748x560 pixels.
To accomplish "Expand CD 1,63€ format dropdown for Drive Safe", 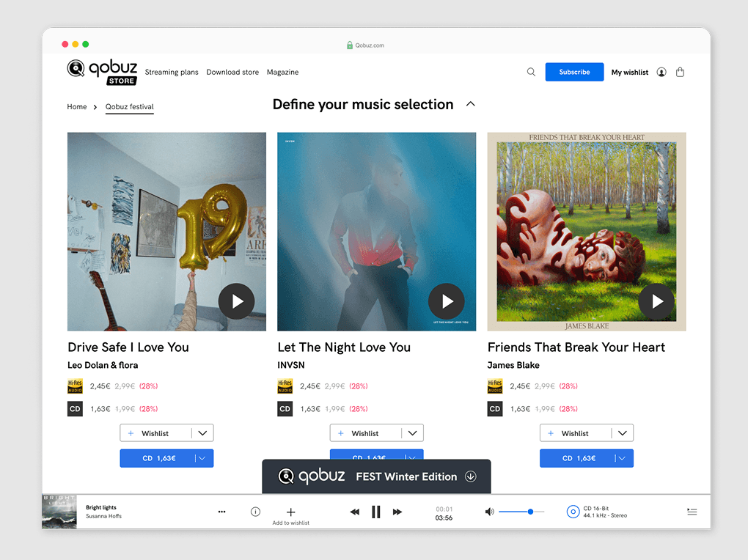I will pyautogui.click(x=202, y=458).
